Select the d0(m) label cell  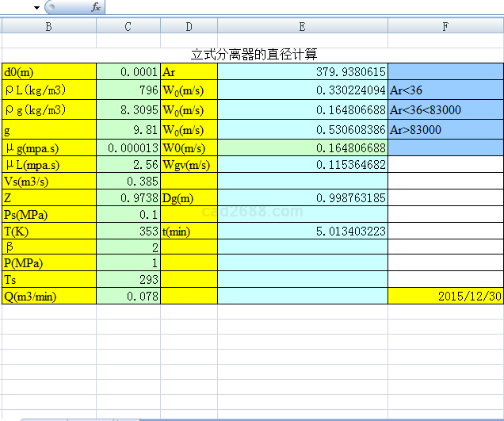[x=49, y=72]
